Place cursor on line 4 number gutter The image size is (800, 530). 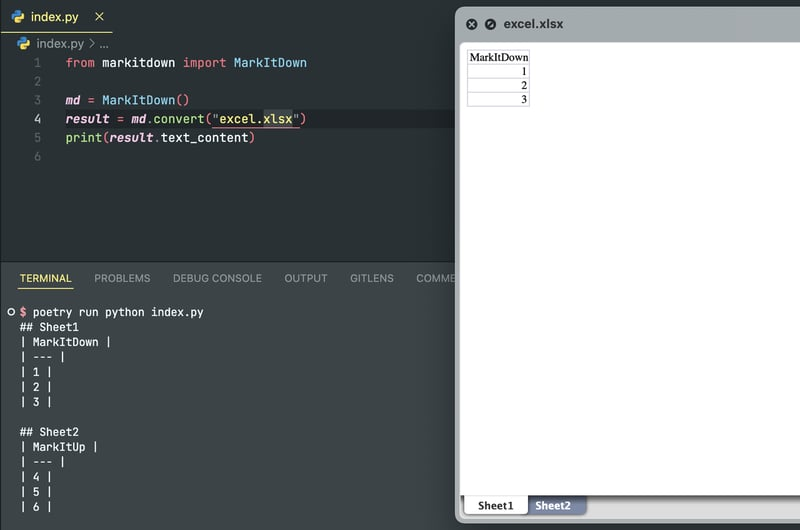coord(37,119)
